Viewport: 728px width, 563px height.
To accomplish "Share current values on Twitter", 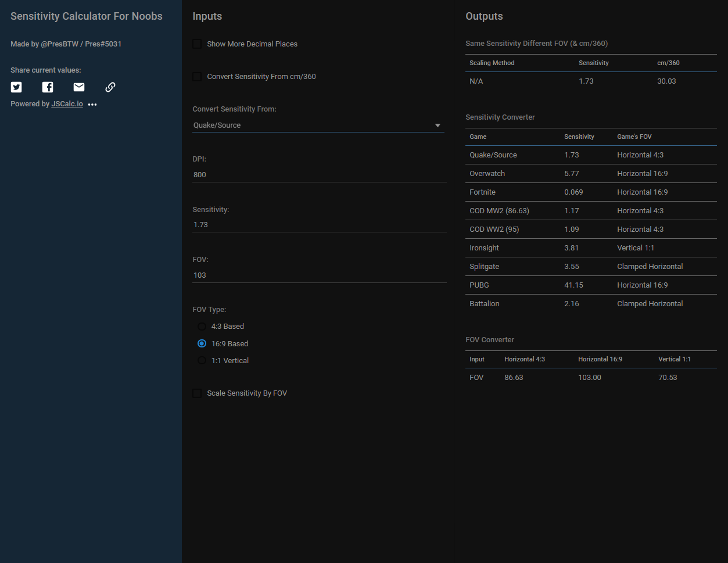I will [x=16, y=87].
